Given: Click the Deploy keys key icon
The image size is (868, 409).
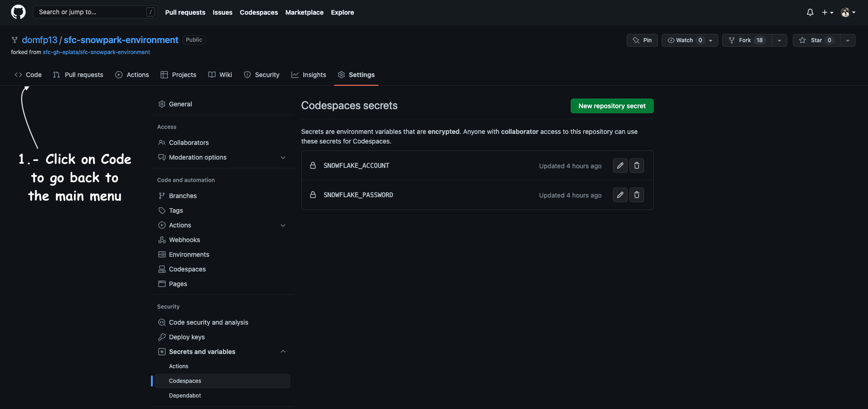Looking at the screenshot, I should (x=162, y=337).
